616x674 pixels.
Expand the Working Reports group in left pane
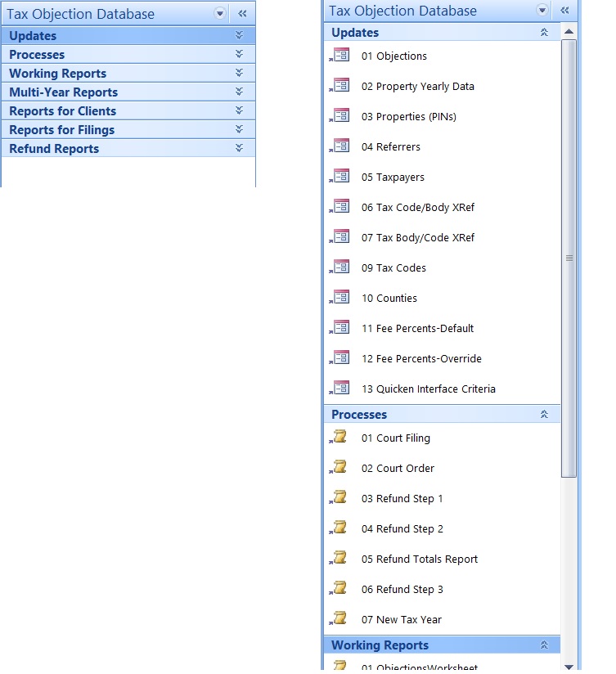coord(239,73)
